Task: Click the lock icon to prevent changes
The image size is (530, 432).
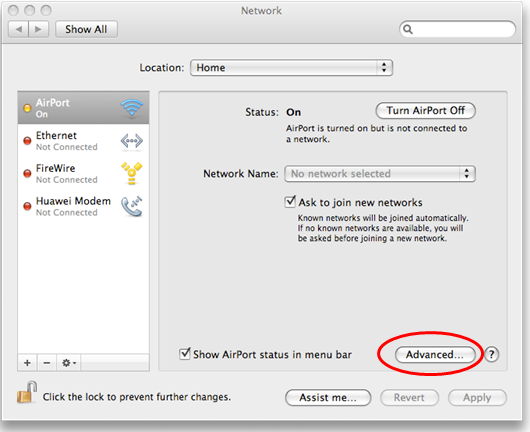Action: tap(27, 392)
